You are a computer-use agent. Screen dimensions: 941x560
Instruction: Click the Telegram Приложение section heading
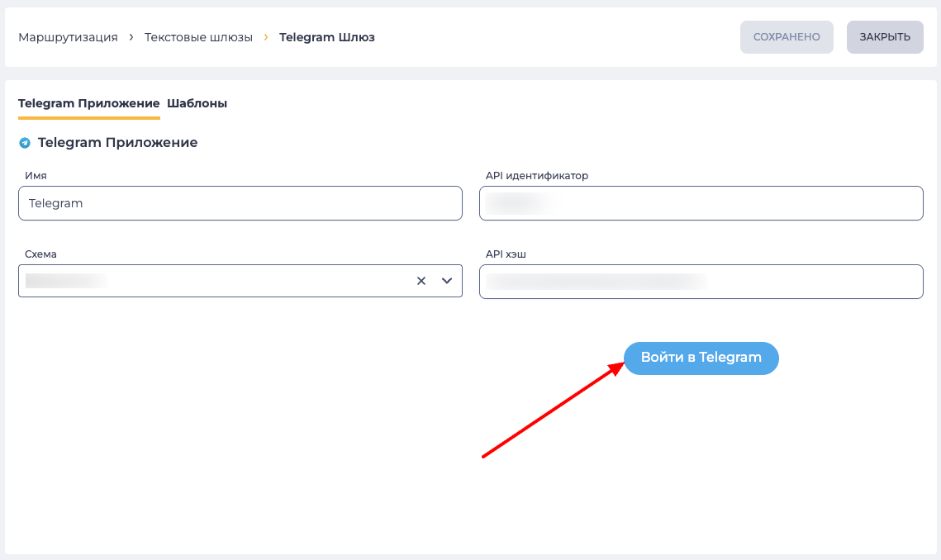pos(117,143)
